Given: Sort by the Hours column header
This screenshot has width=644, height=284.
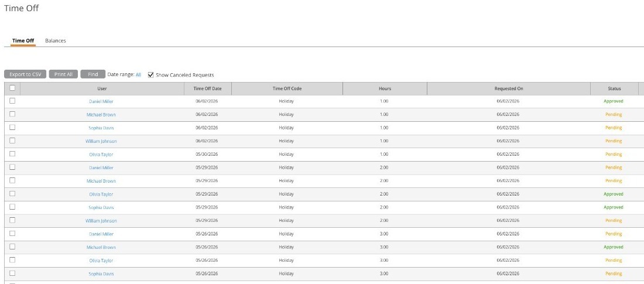Looking at the screenshot, I should 385,89.
